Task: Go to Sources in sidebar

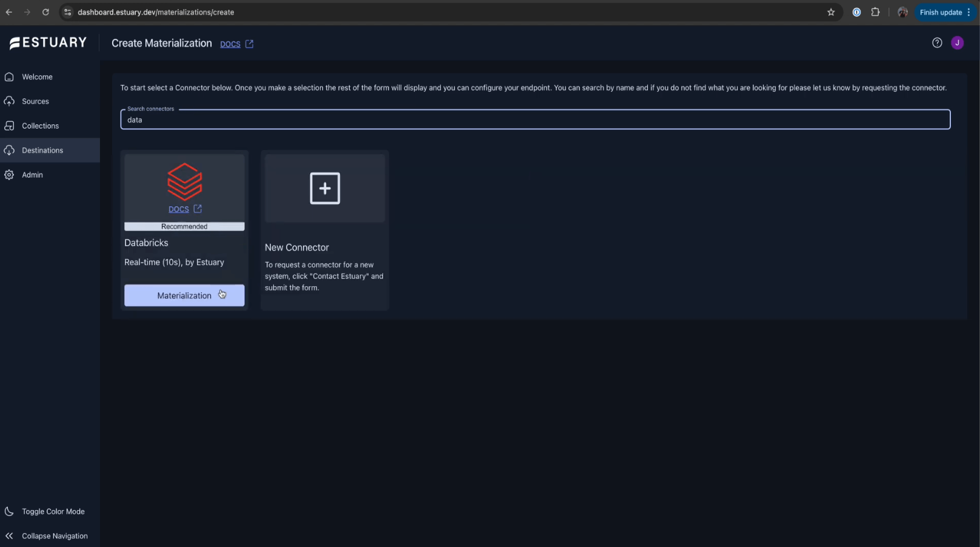Action: (50, 101)
